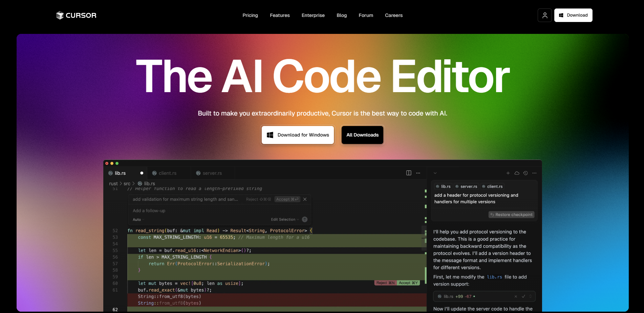Open the editor tab bar more actions
644x313 pixels.
[x=418, y=173]
